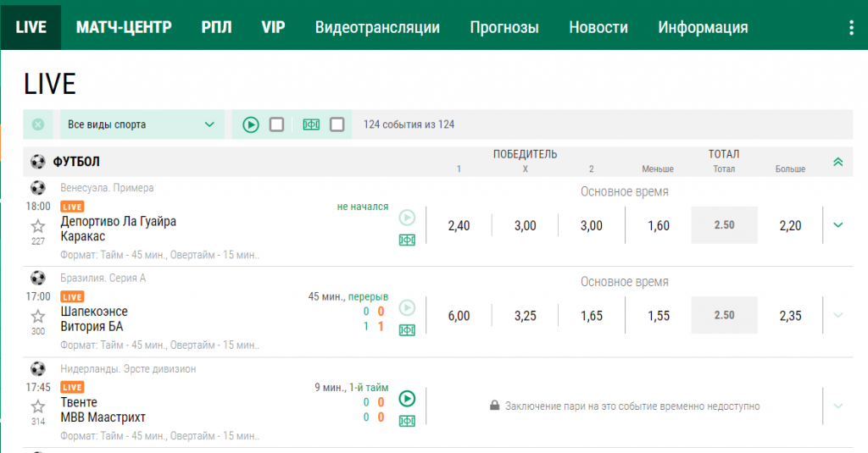Screen dimensions: 868x453
Task: Open three-dot more options menu
Action: 852,27
